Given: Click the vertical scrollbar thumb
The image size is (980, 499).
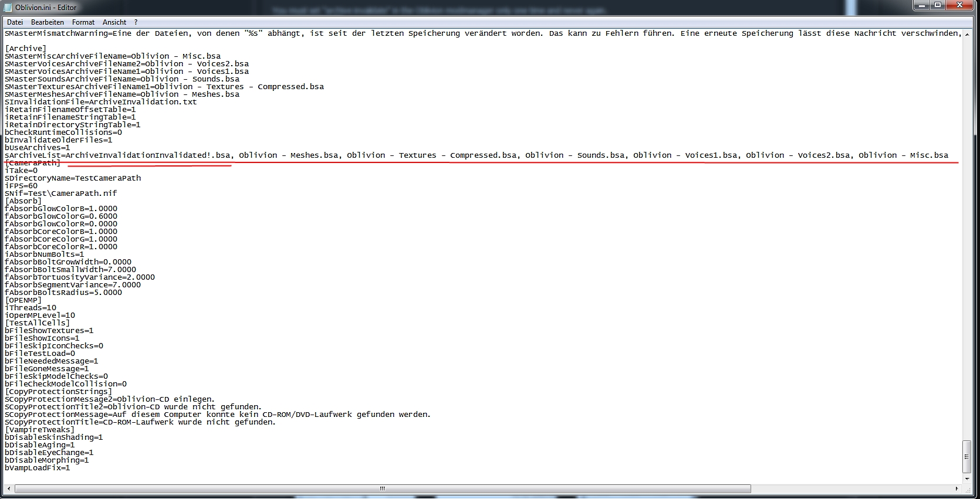Looking at the screenshot, I should pos(967,456).
